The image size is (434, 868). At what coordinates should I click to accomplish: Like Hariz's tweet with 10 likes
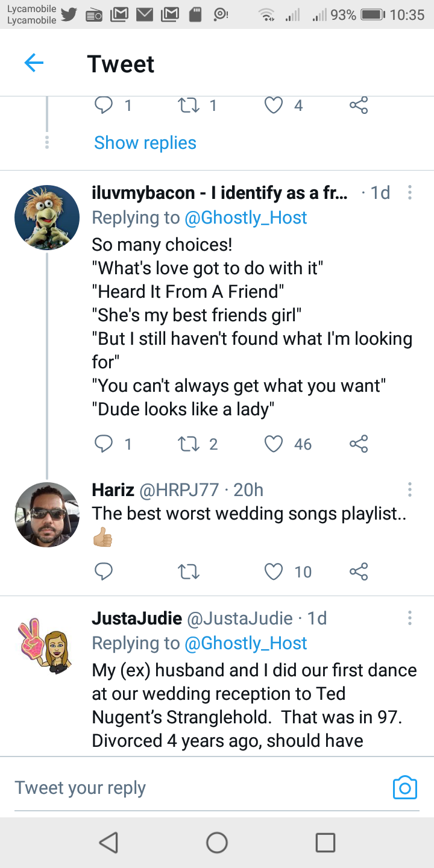274,571
